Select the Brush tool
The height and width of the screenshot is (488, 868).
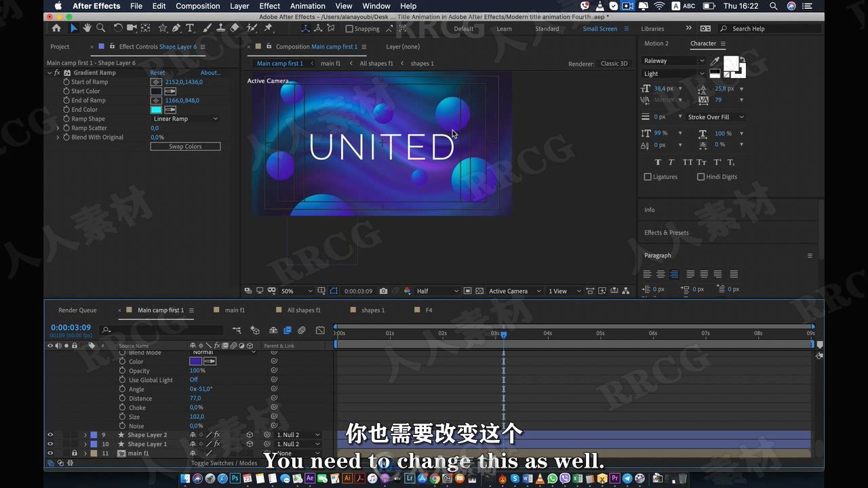click(x=208, y=28)
